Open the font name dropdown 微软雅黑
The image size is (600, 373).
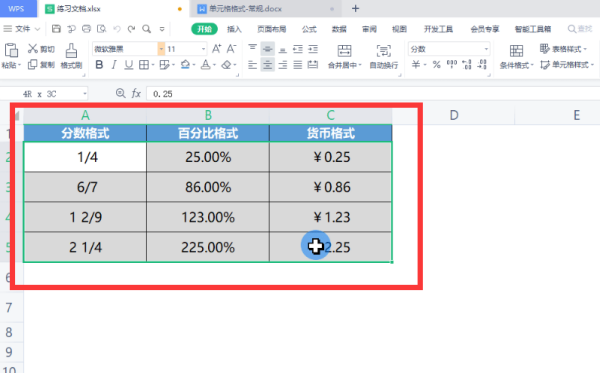point(161,49)
